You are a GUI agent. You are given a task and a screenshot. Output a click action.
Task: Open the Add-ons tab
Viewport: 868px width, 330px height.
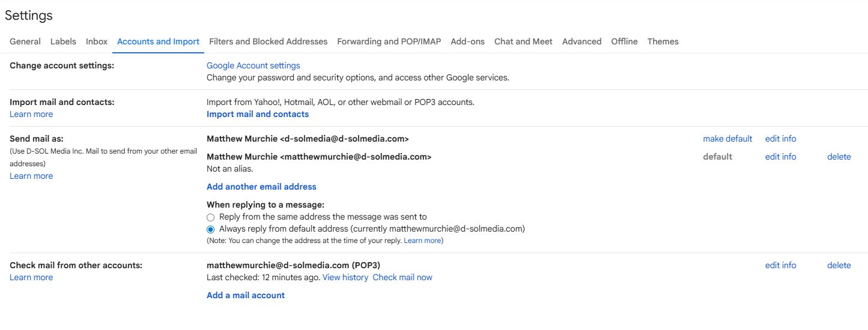coord(467,41)
